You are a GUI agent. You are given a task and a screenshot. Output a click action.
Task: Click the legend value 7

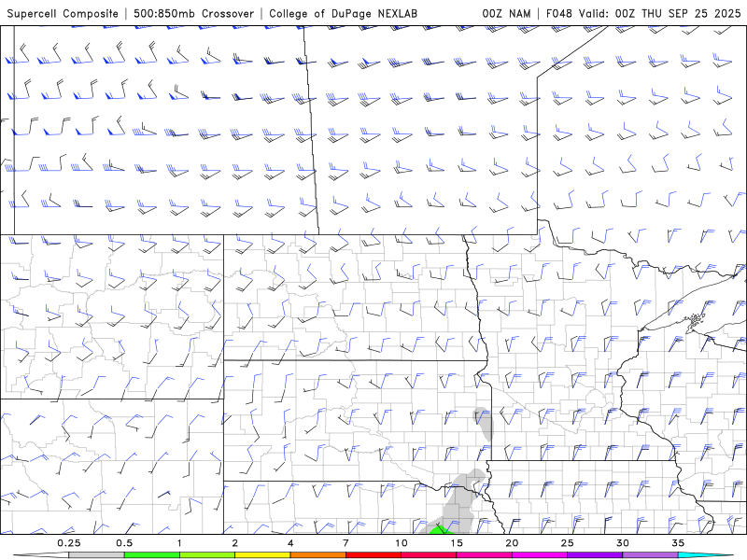click(345, 543)
